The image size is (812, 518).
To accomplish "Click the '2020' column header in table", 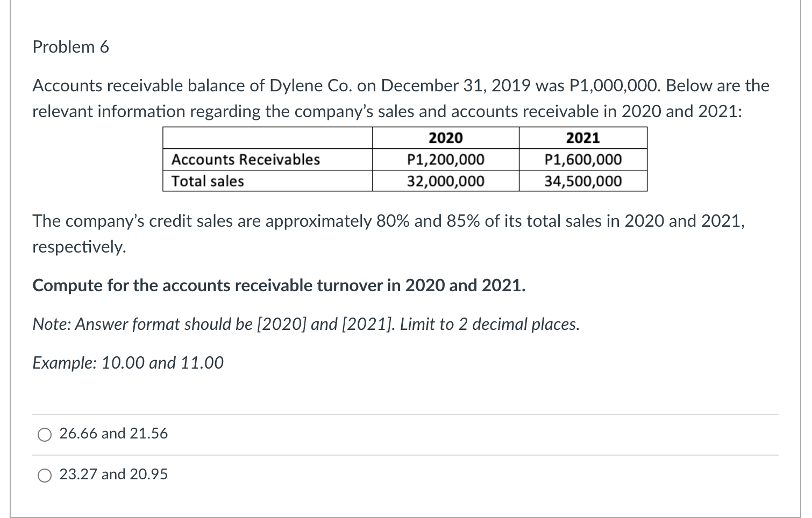I will pyautogui.click(x=446, y=138).
